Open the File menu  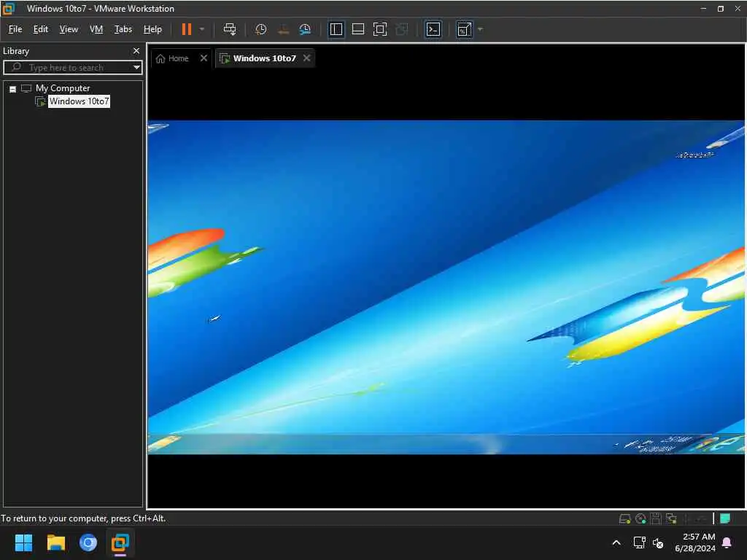pos(15,29)
